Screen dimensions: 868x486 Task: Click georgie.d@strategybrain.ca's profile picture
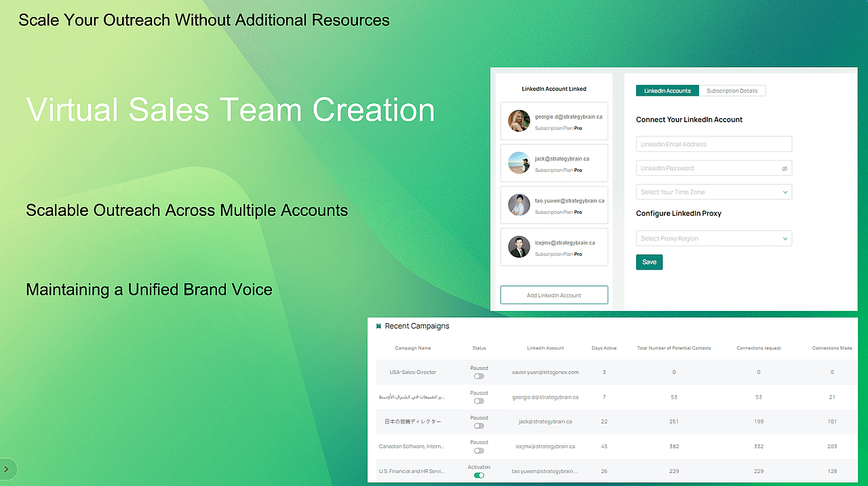tap(519, 120)
